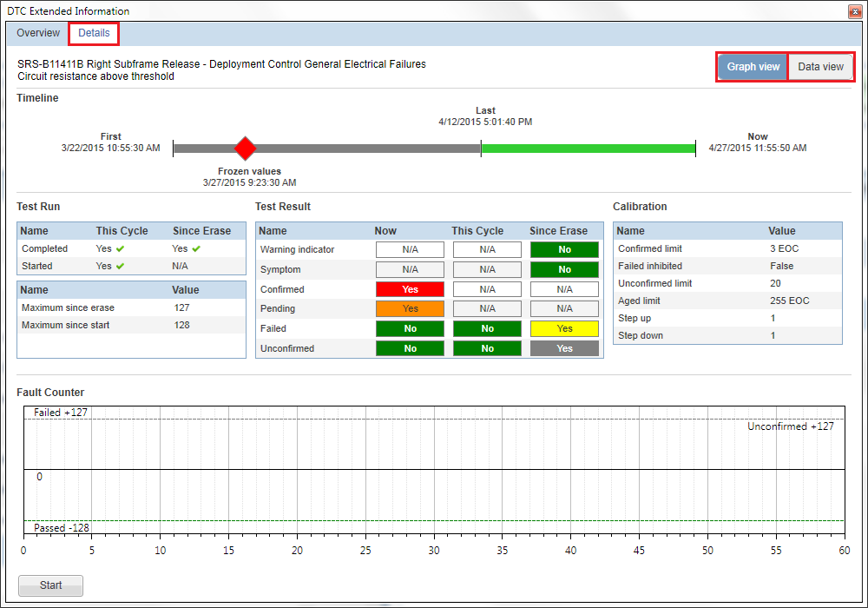Click the green segment of the timeline
The width and height of the screenshot is (868, 608).
pos(588,149)
